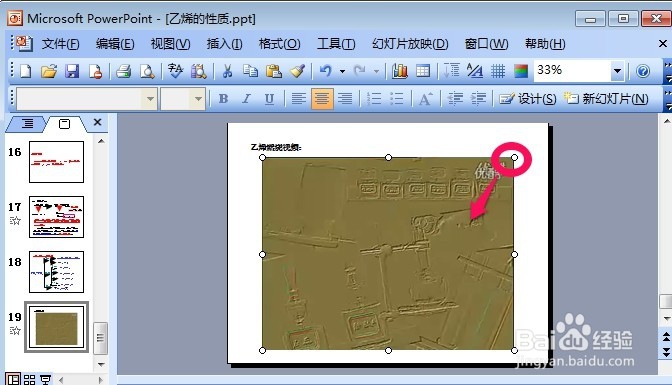Toggle the Show Grid icon
This screenshot has width=672, height=385.
(x=498, y=71)
